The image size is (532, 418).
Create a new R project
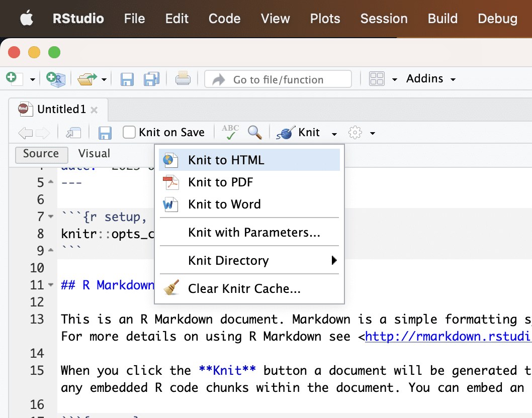56,79
